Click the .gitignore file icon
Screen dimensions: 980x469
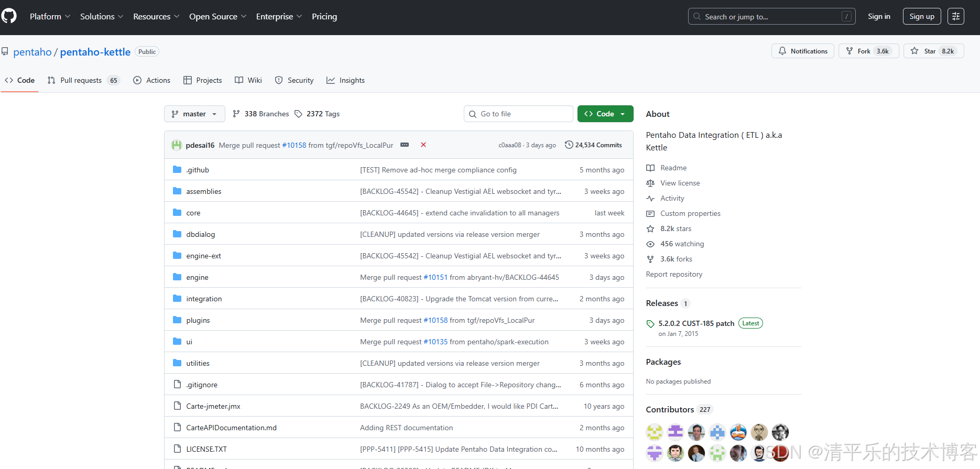(x=177, y=384)
